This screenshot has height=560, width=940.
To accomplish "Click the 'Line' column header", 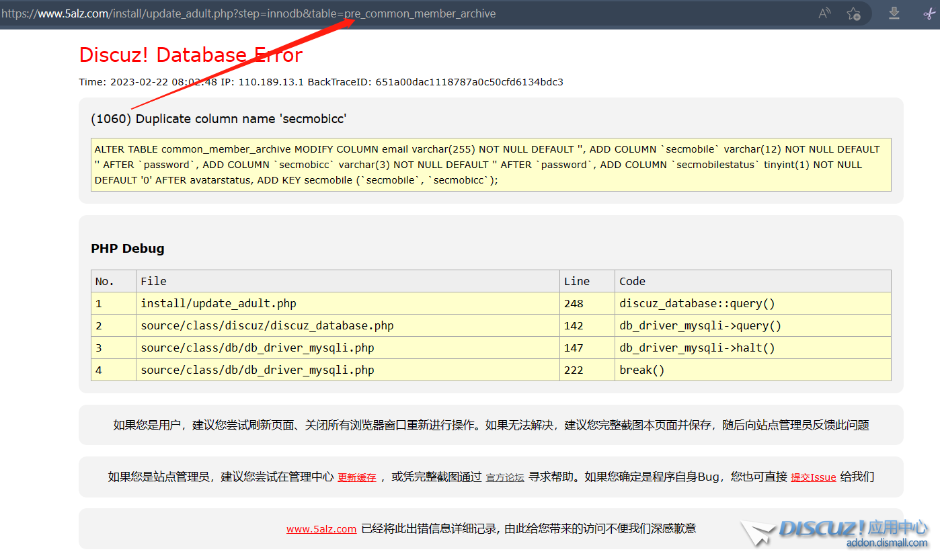I will click(587, 281).
